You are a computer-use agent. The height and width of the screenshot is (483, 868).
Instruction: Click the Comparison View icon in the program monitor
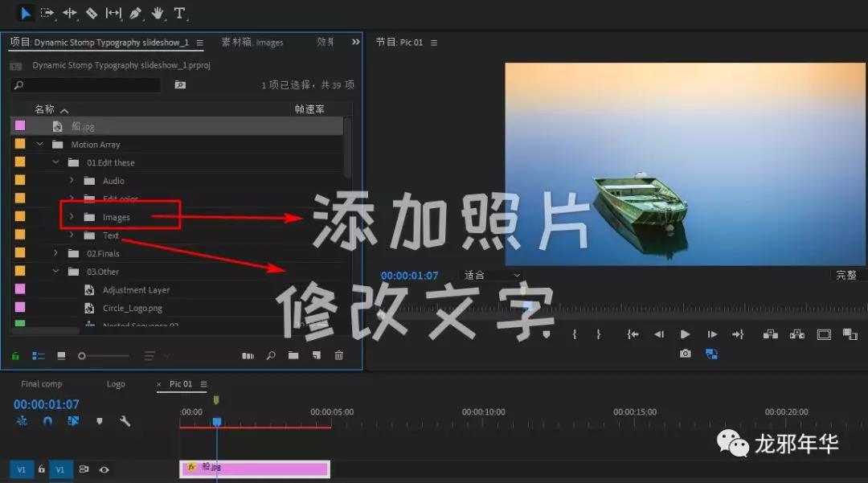pos(850,334)
